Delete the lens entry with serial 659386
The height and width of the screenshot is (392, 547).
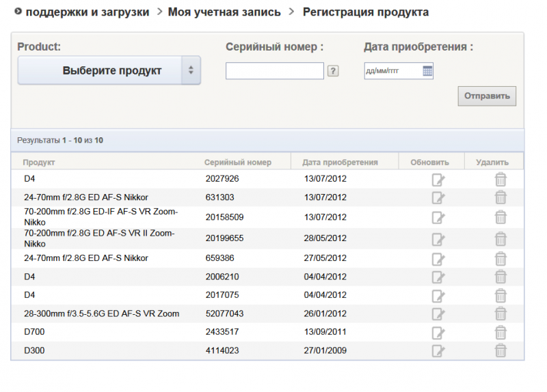coord(501,259)
